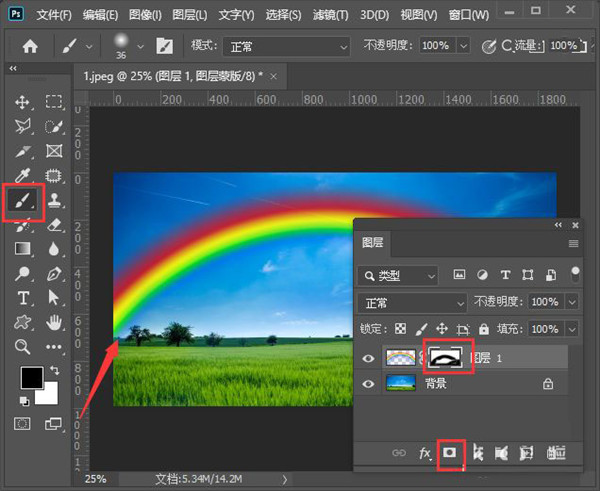This screenshot has width=600, height=491.
Task: Select the Eraser tool
Action: point(54,225)
